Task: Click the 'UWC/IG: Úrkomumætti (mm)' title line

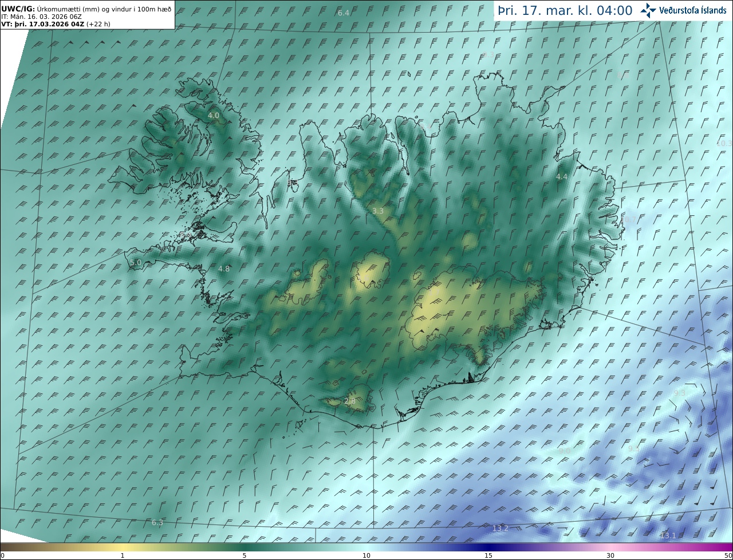Action: point(86,9)
